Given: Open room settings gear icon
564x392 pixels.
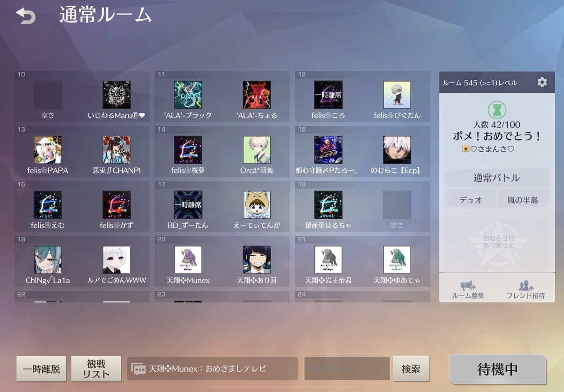Looking at the screenshot, I should [542, 82].
